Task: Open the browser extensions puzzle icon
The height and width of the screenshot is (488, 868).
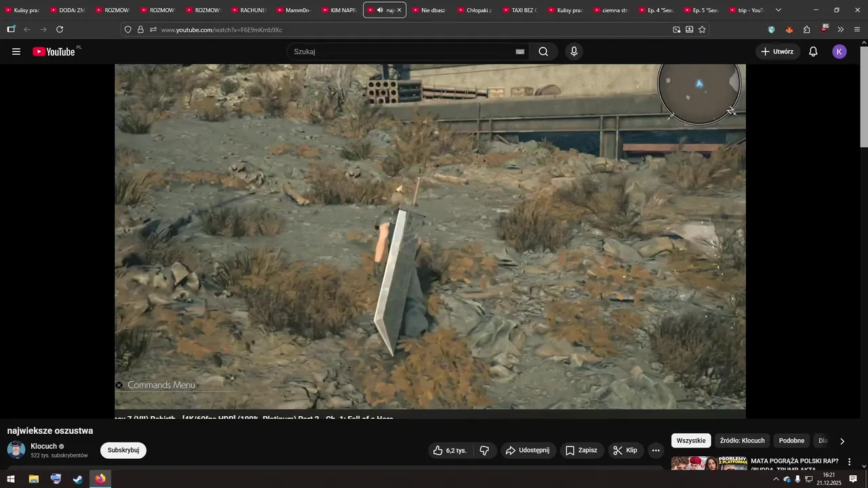Action: (x=806, y=29)
